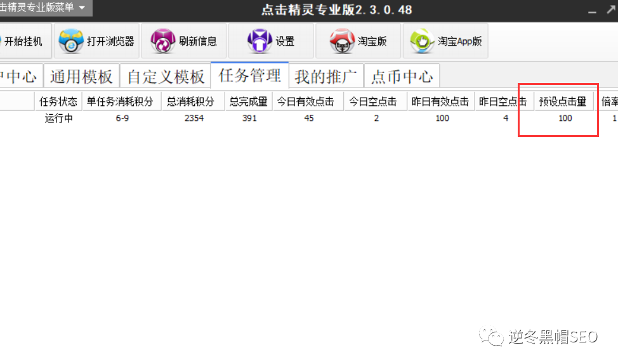This screenshot has width=618, height=364.
Task: Sort by 任务状态 column header
Action: point(58,101)
